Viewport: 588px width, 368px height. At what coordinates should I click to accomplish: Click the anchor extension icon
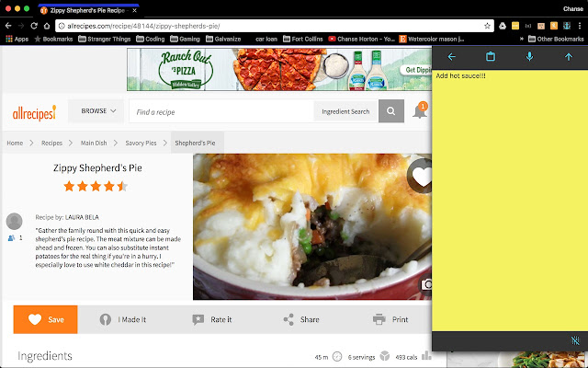[x=567, y=26]
